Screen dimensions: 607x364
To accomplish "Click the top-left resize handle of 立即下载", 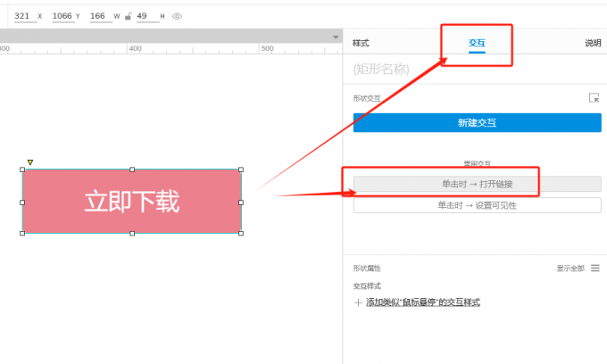I will (22, 170).
